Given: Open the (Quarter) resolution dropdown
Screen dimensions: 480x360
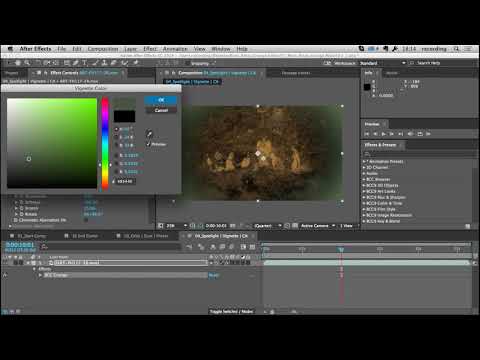Looking at the screenshot, I should tap(268, 226).
